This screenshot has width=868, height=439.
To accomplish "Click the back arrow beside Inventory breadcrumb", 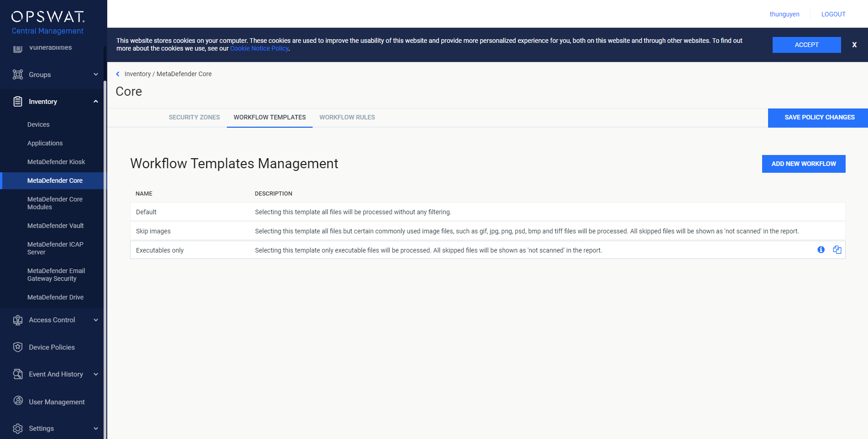I will (x=118, y=74).
